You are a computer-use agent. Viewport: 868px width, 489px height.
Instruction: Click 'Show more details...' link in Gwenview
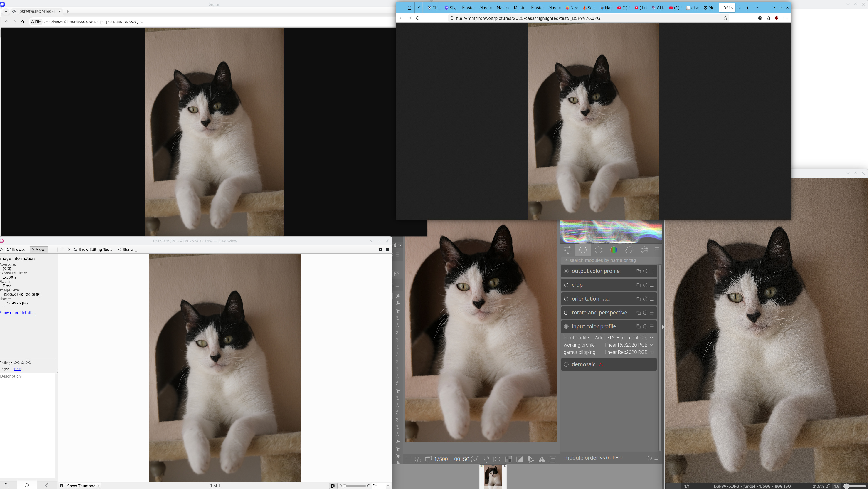pyautogui.click(x=18, y=312)
